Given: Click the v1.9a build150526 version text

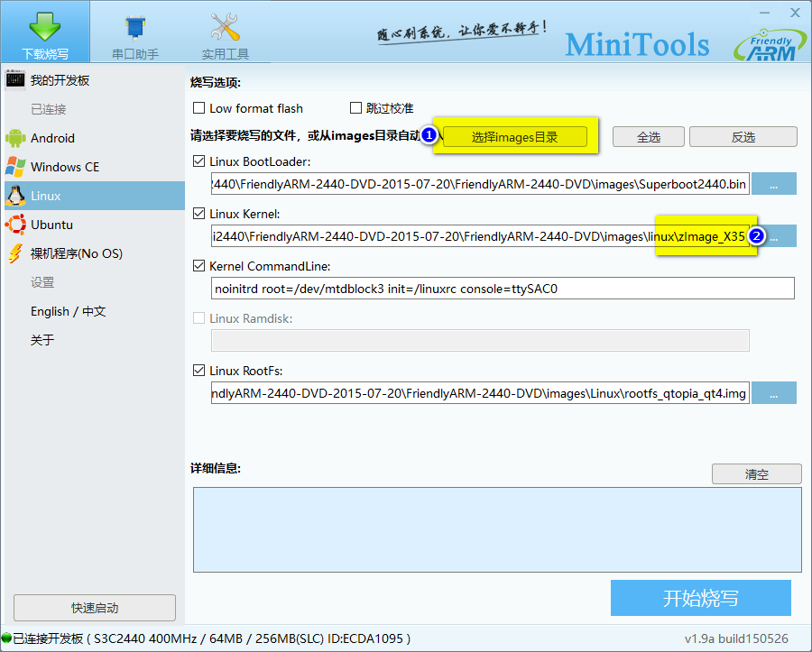Looking at the screenshot, I should tap(736, 639).
